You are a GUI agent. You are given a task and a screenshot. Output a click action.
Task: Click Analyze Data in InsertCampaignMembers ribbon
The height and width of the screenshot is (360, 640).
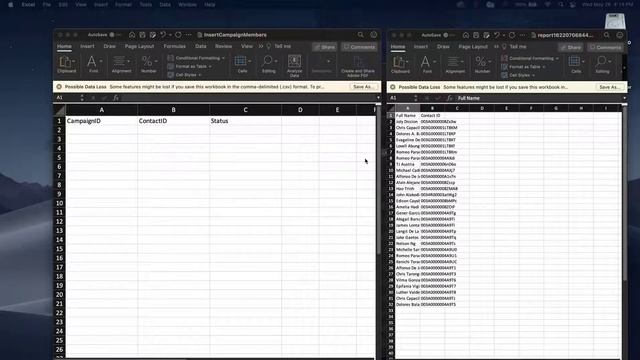click(294, 66)
